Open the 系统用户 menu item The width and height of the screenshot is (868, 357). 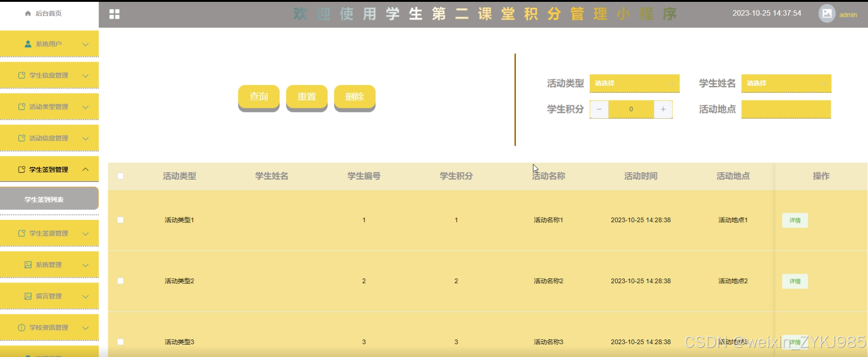pyautogui.click(x=49, y=44)
